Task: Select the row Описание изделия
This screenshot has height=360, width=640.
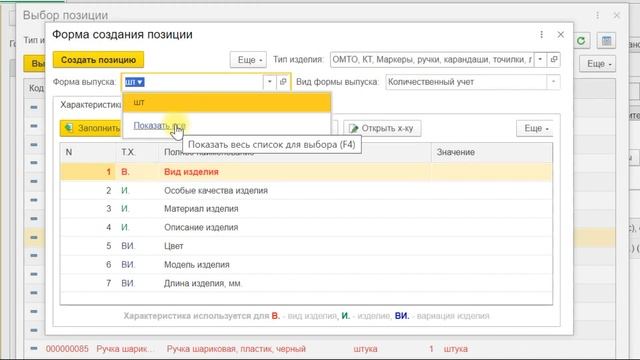Action: pyautogui.click(x=306, y=227)
